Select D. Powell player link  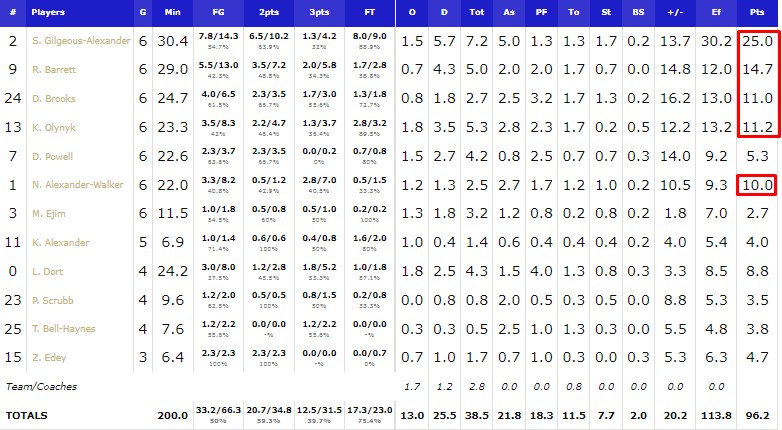52,157
